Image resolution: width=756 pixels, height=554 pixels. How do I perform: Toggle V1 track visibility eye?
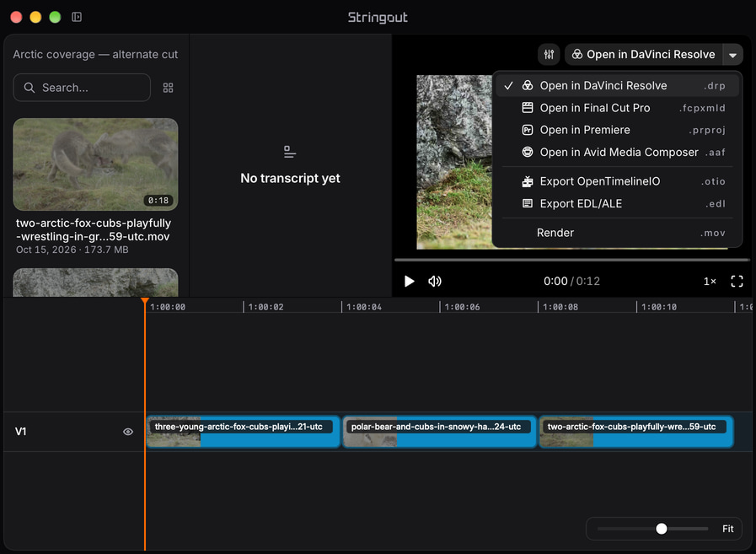pyautogui.click(x=128, y=432)
